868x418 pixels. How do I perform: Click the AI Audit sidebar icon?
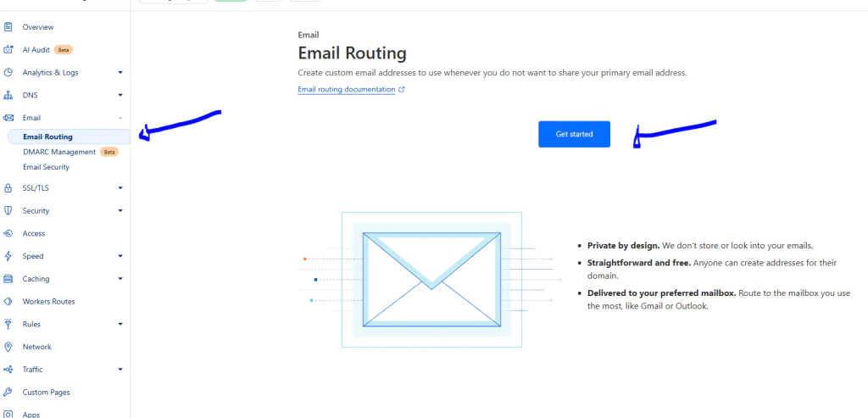coord(8,50)
